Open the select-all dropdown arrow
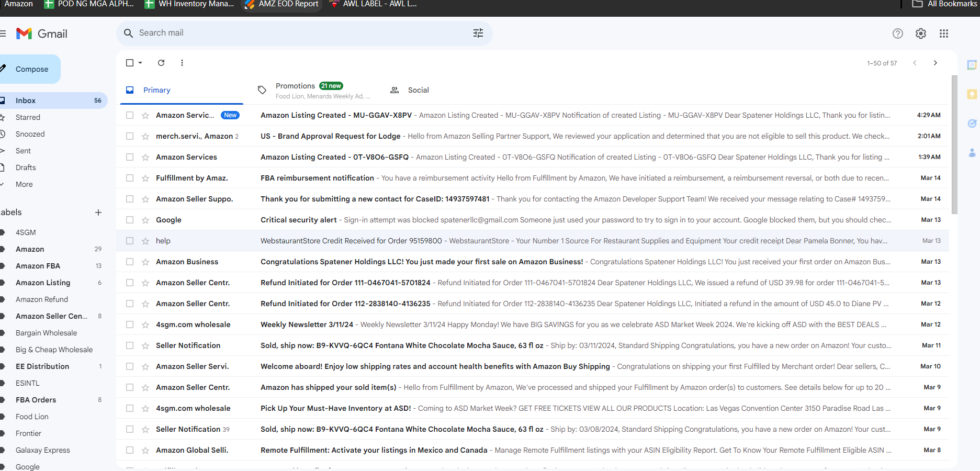980x471 pixels. tap(140, 63)
